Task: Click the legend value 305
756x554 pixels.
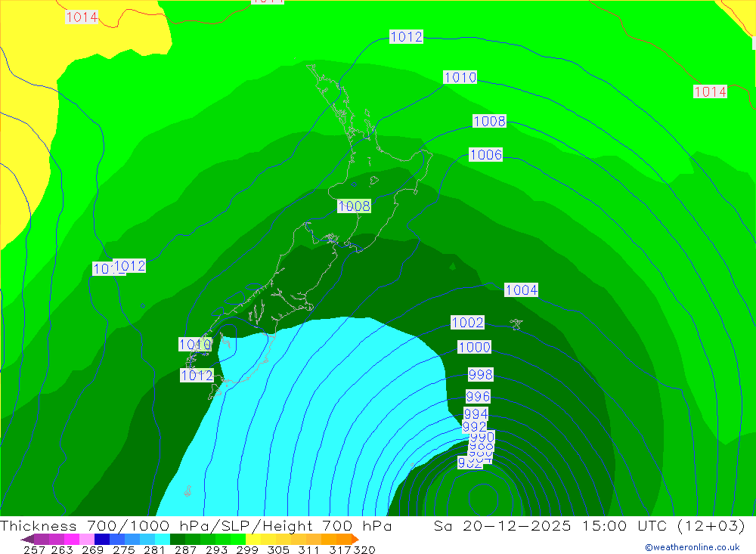Action: click(x=277, y=549)
